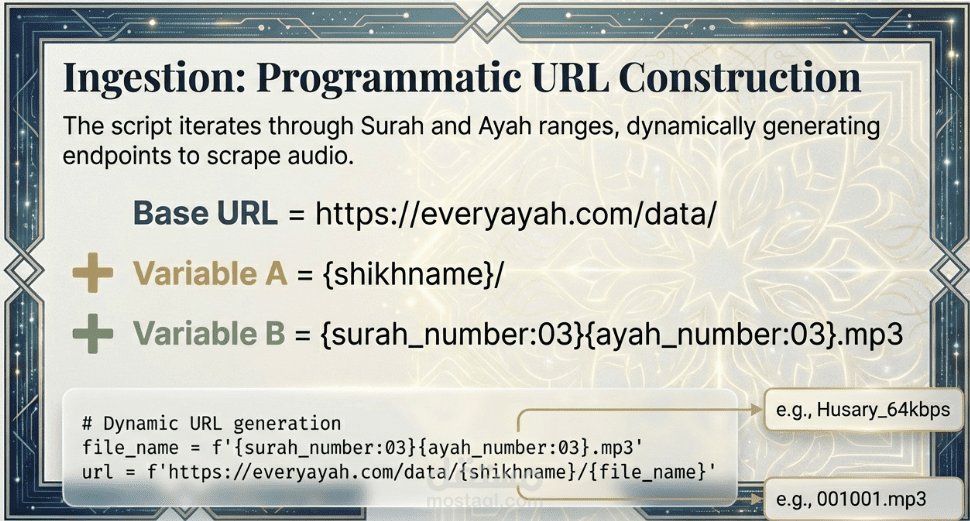Click the "Base URL" label
970x521 pixels.
[205, 213]
